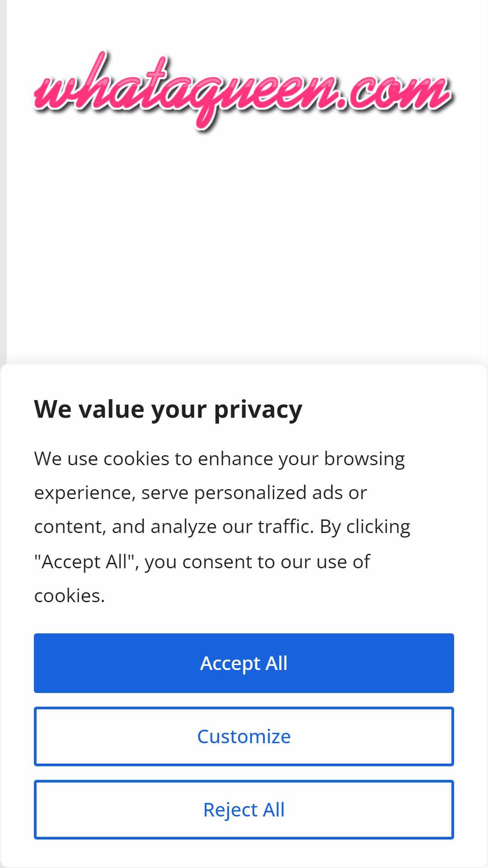Click the words "By clicking" in the notice
This screenshot has width=488, height=868.
pos(365,527)
